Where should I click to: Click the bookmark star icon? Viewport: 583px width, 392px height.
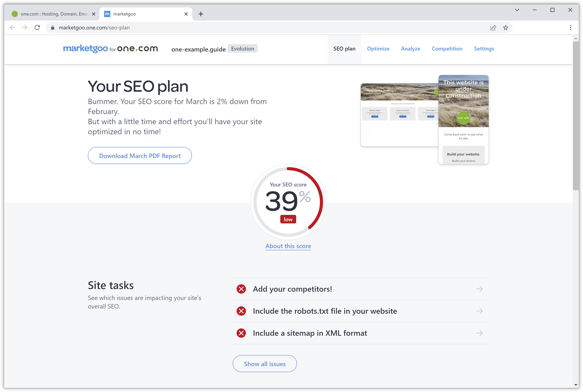tap(506, 28)
